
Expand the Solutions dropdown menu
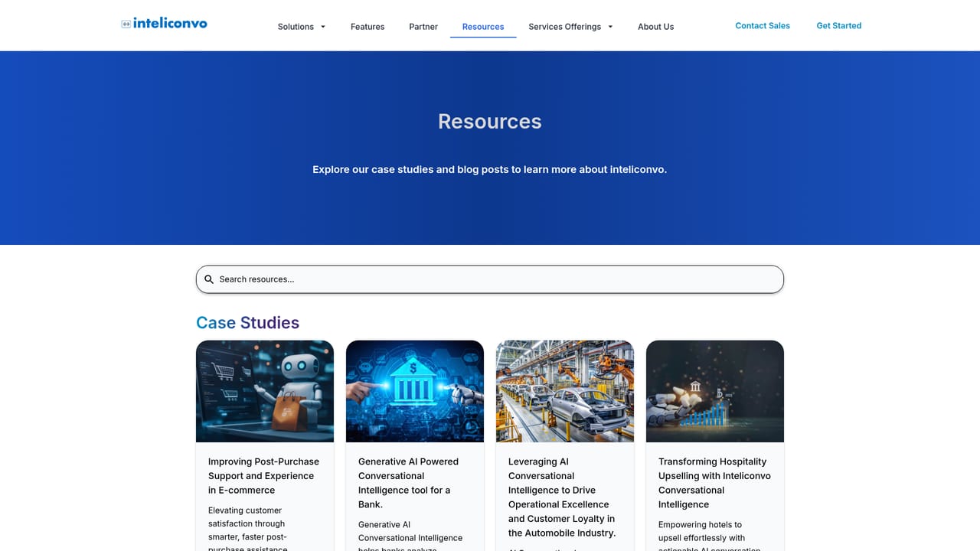pos(302,27)
